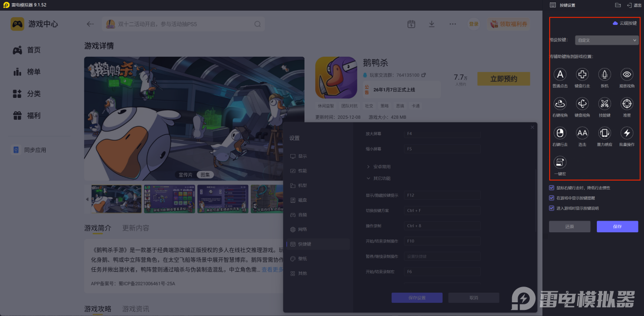This screenshot has height=316, width=644.
Task: Open 快捷键 settings tab
Action: 318,244
